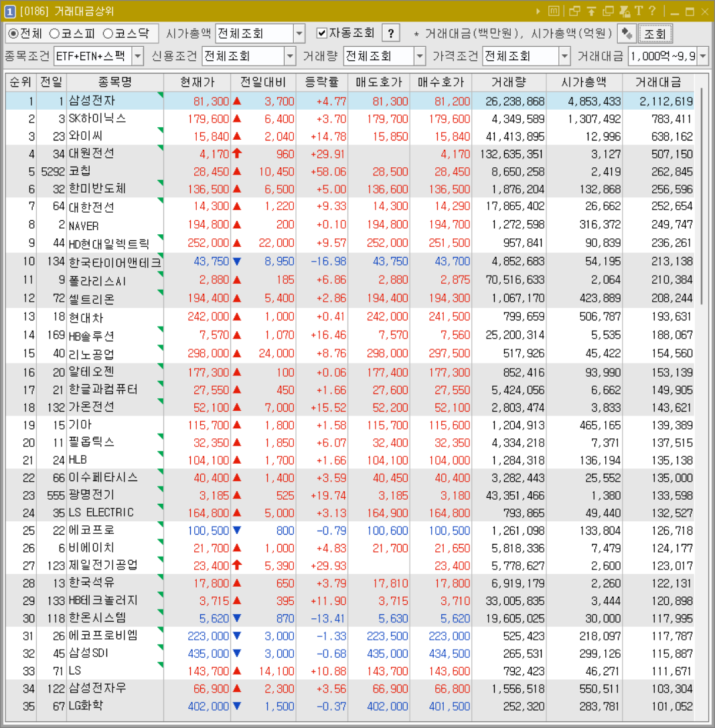This screenshot has height=728, width=715.
Task: Toggle the 자동조회 checkbox
Action: pyautogui.click(x=321, y=33)
